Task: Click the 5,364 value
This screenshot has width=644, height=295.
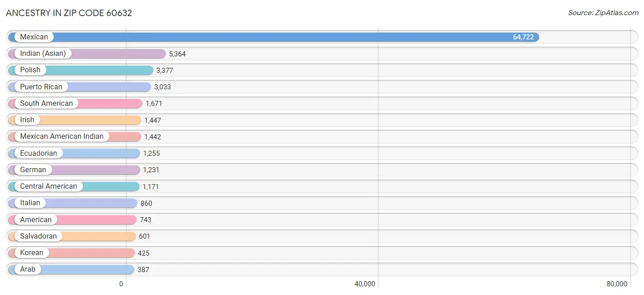Action: click(177, 54)
